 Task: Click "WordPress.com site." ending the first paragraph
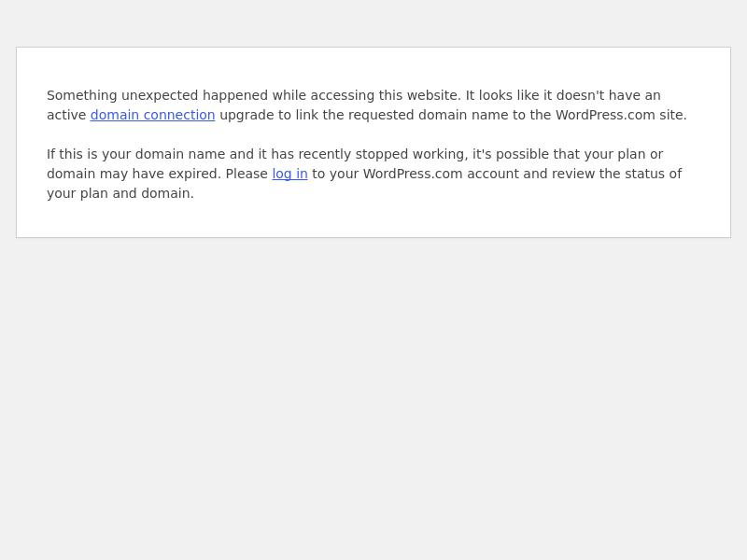[x=621, y=115]
